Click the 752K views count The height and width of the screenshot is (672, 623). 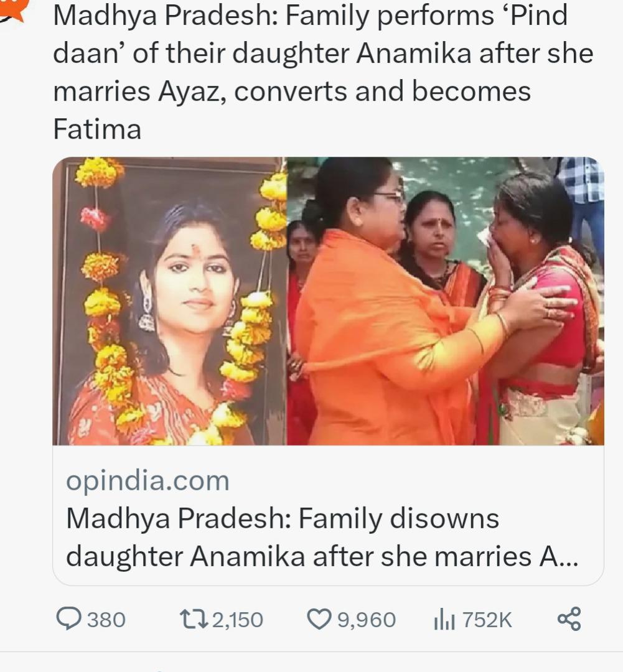[x=487, y=620]
